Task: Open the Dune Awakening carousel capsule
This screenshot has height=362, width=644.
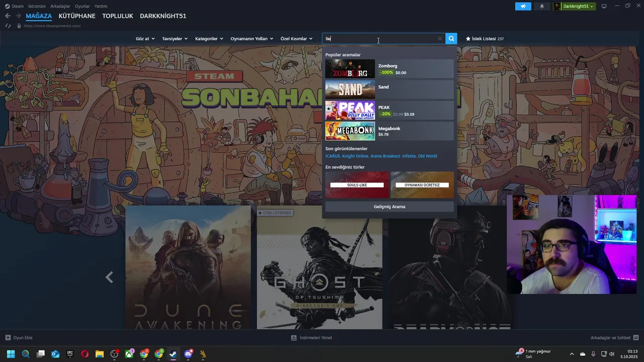Action: (x=188, y=267)
